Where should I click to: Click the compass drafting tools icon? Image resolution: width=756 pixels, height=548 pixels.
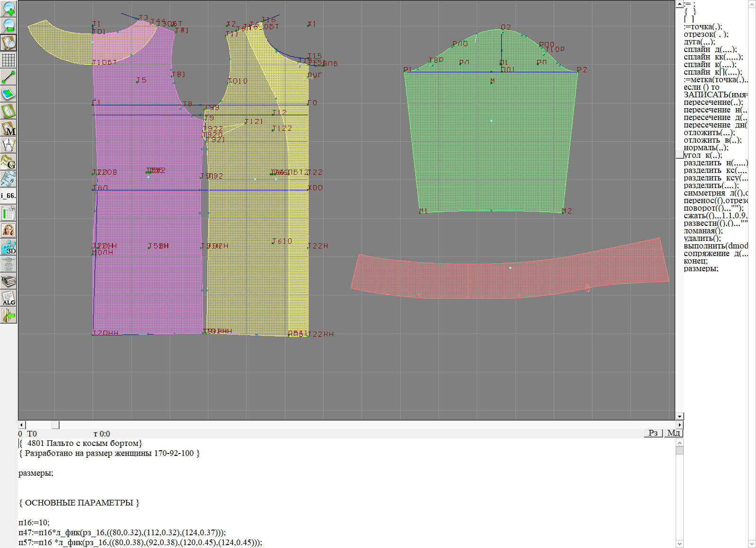point(9,145)
